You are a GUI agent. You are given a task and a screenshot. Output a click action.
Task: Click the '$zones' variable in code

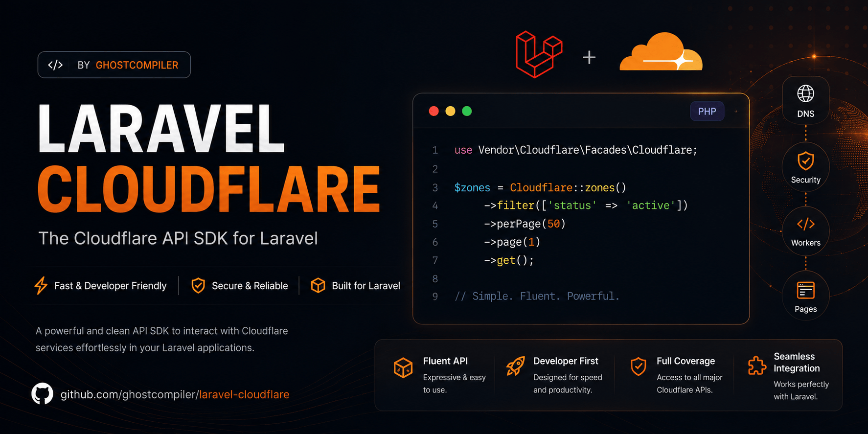click(x=472, y=187)
